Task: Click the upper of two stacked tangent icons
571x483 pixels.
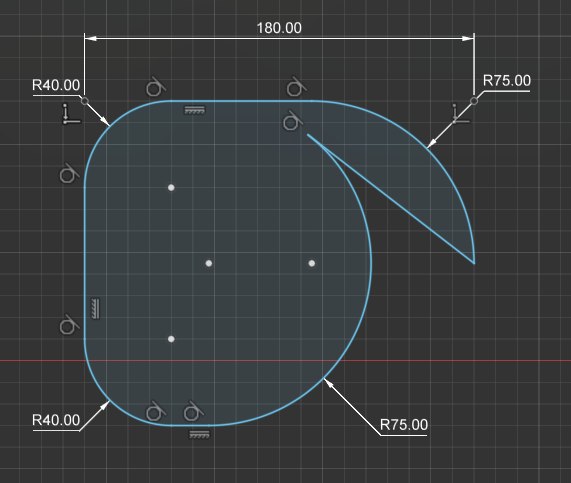Action: [296, 87]
